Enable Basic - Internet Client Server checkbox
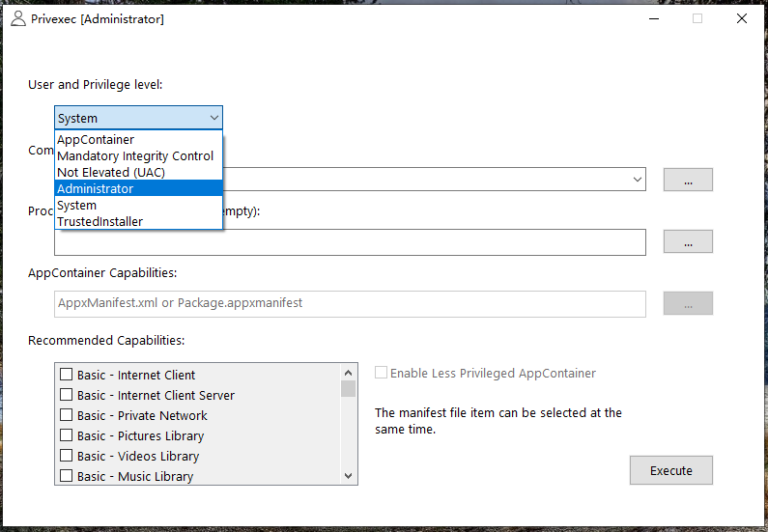The width and height of the screenshot is (768, 532). [66, 395]
